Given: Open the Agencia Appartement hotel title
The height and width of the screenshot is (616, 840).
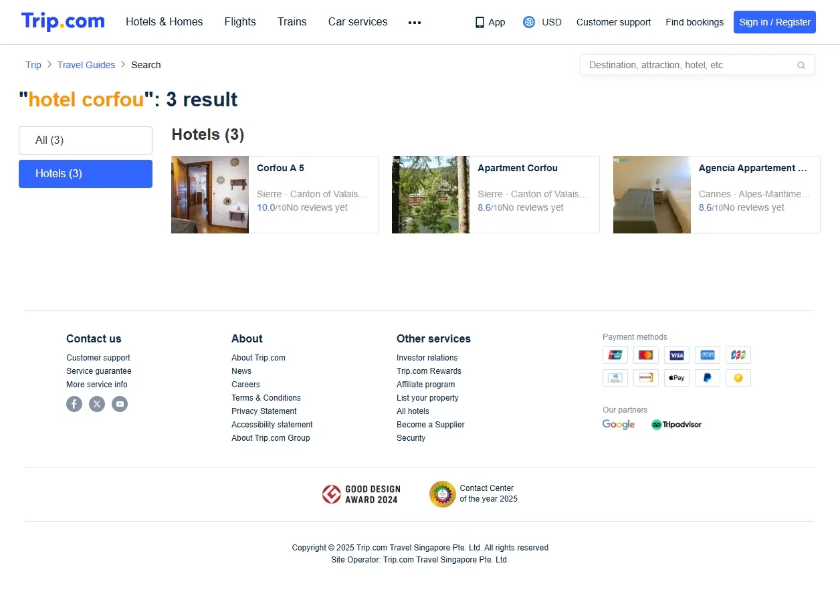Looking at the screenshot, I should pyautogui.click(x=753, y=168).
